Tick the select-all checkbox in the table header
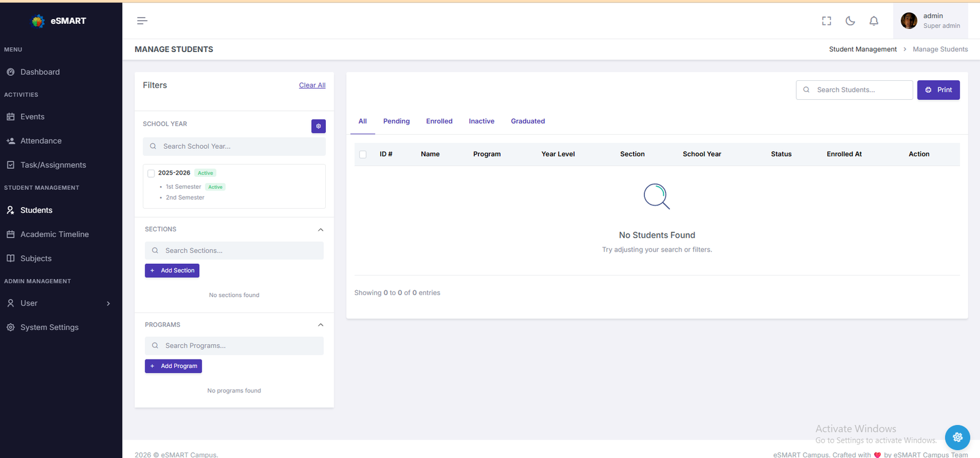 click(363, 154)
